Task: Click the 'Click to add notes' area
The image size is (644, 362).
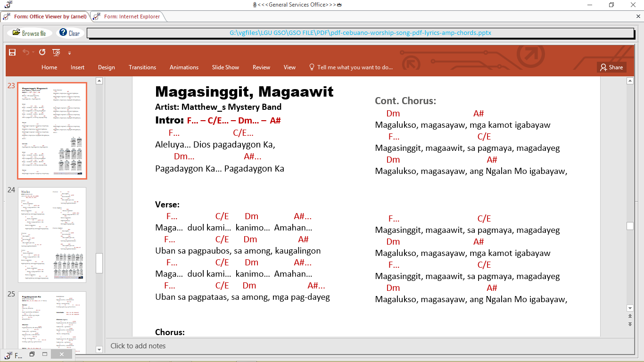Action: [138, 346]
